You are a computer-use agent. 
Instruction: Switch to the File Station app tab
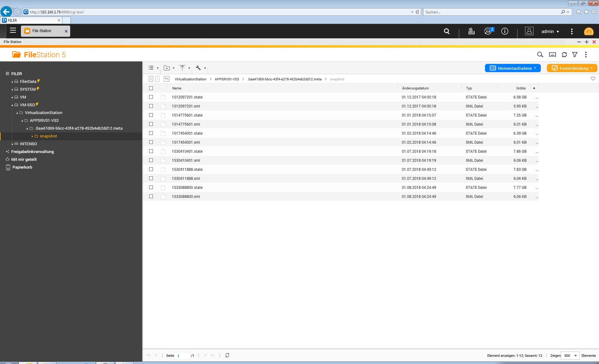click(x=46, y=31)
